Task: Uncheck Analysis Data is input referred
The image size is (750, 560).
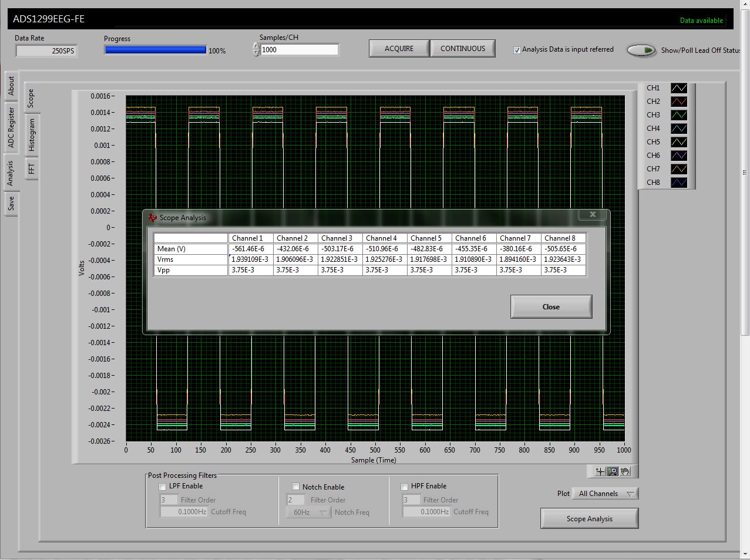Action: pos(517,50)
